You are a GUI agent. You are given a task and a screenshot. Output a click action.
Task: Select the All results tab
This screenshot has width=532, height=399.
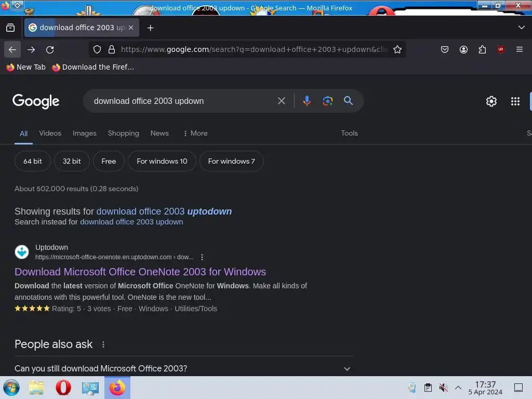click(23, 134)
